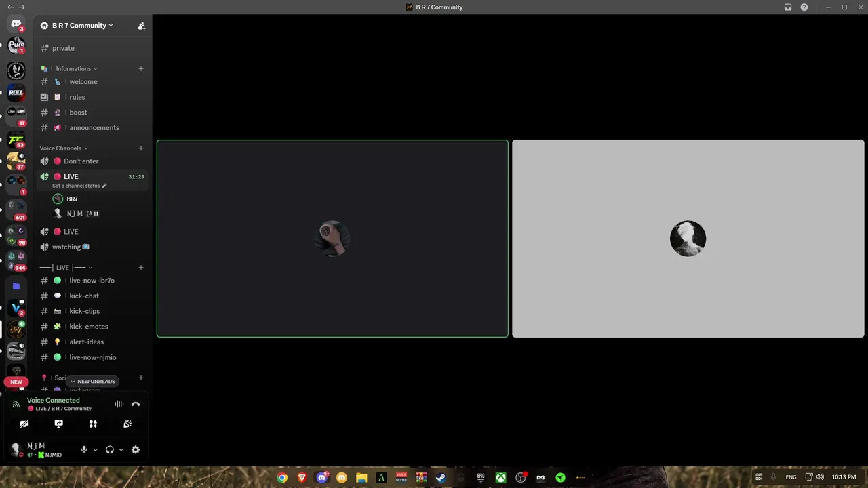Collapse the LIVE text category

pyautogui.click(x=66, y=268)
